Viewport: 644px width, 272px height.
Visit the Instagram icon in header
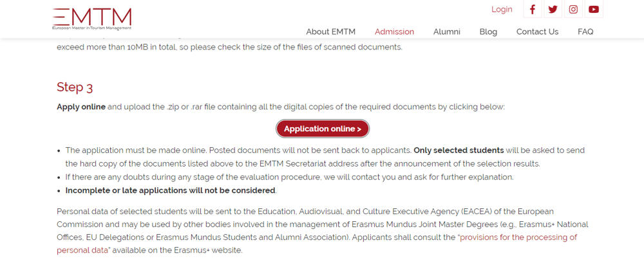(573, 10)
